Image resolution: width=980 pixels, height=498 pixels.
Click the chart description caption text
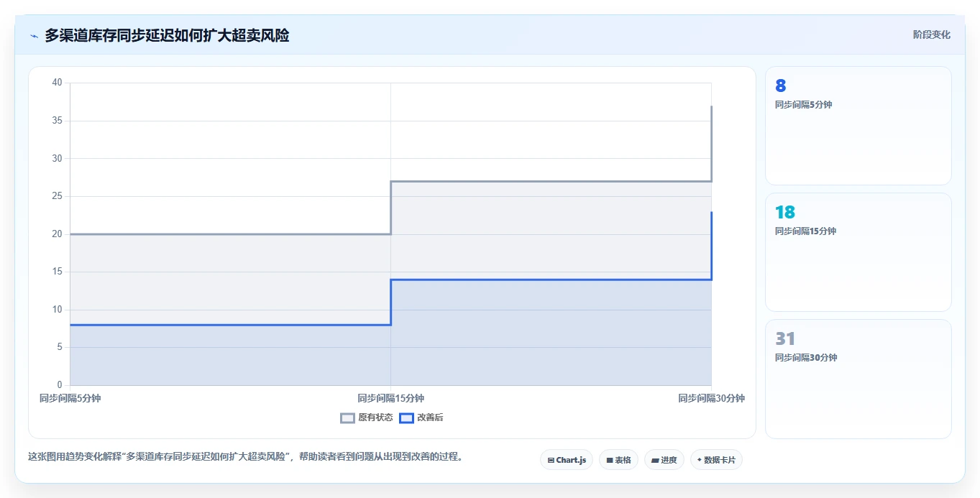point(245,456)
